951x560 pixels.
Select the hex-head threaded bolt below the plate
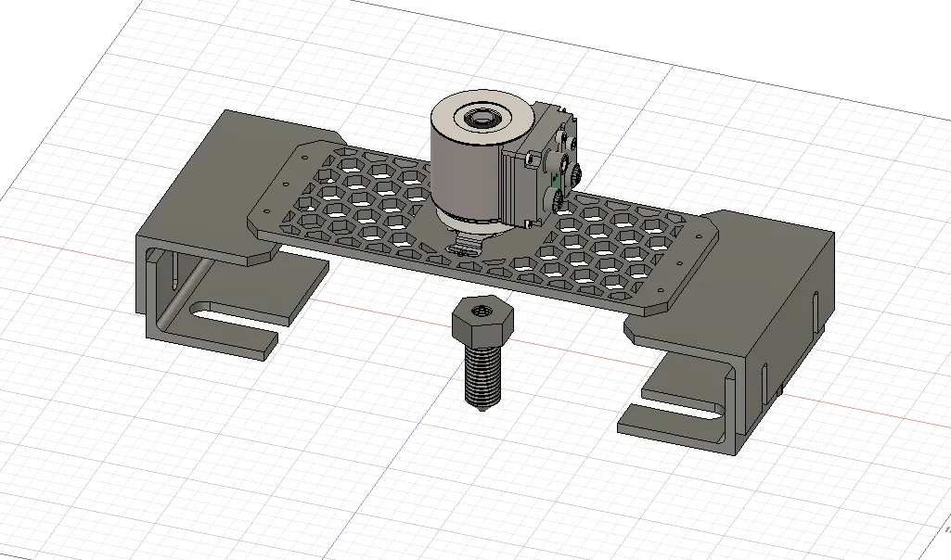pos(482,353)
